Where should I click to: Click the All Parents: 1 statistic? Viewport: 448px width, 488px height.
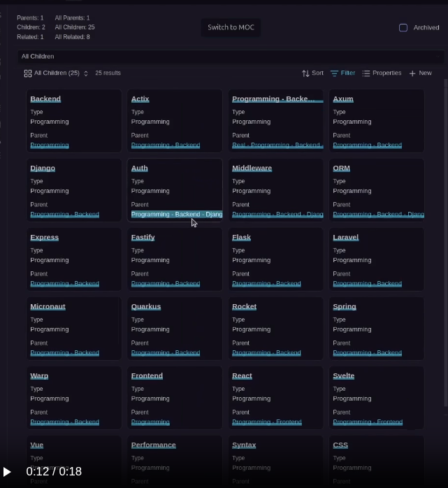(x=72, y=18)
